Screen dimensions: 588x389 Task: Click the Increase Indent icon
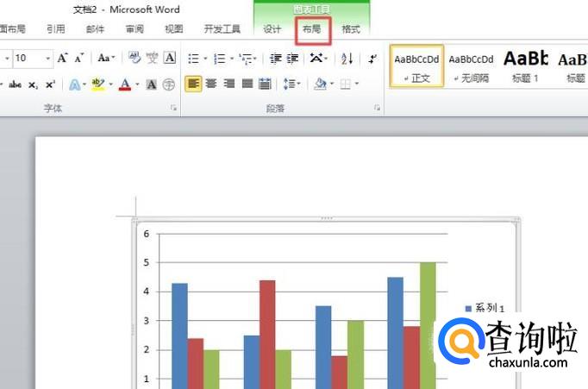click(x=292, y=59)
